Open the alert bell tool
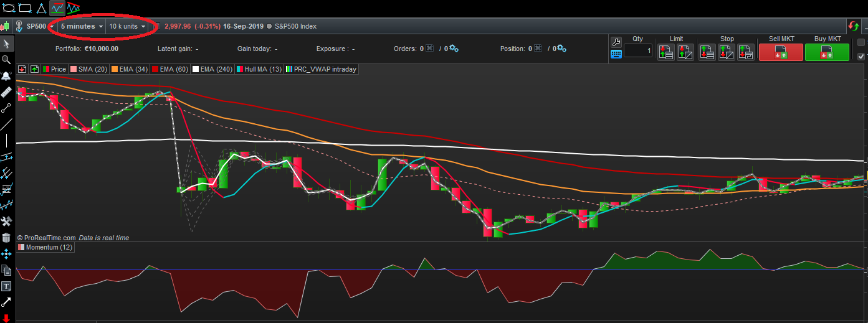The width and height of the screenshot is (868, 323). point(6,76)
